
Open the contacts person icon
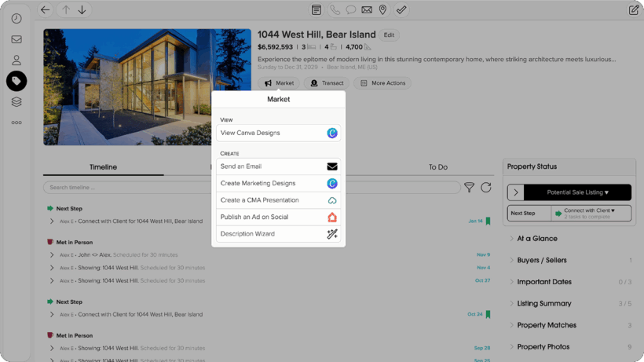[x=16, y=60]
